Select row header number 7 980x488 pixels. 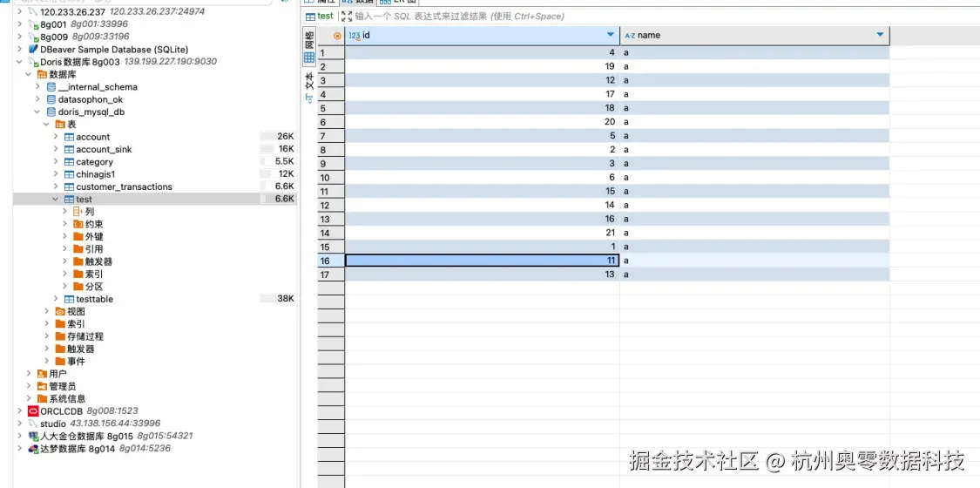(331, 136)
